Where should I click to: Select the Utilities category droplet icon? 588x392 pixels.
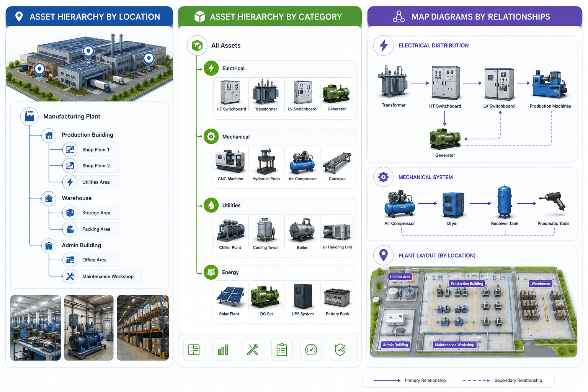[211, 205]
